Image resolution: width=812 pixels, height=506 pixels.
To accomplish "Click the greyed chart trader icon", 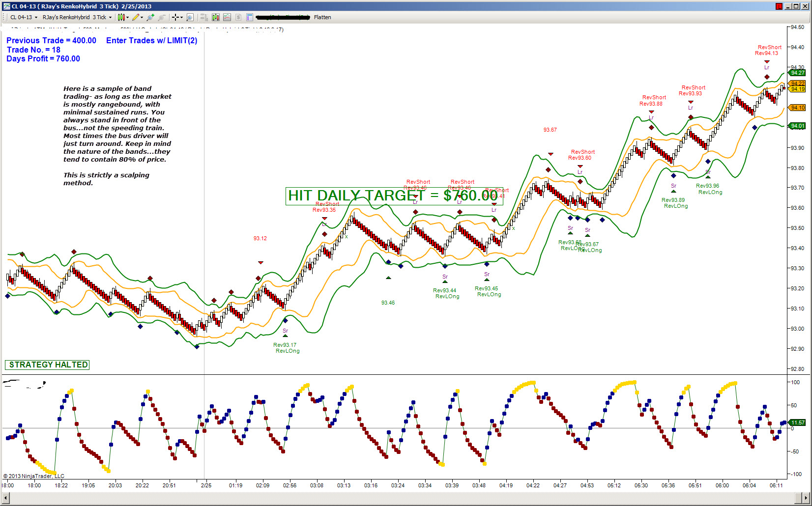I will 204,17.
